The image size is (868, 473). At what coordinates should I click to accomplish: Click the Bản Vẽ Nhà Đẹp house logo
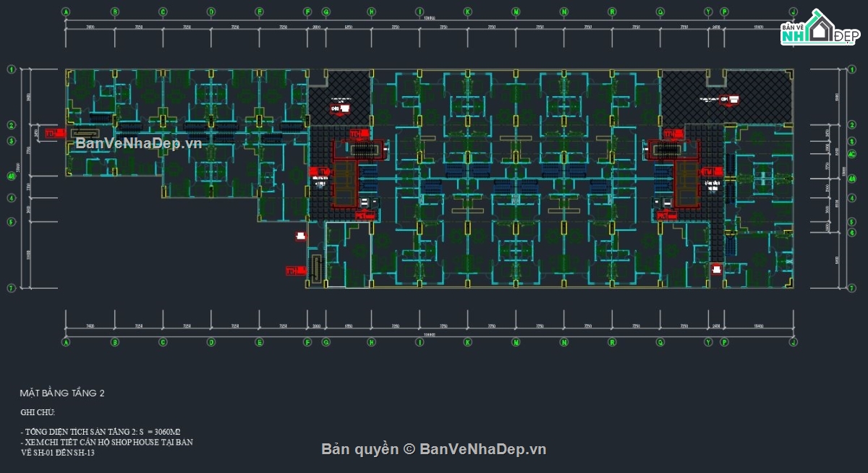coord(818,30)
